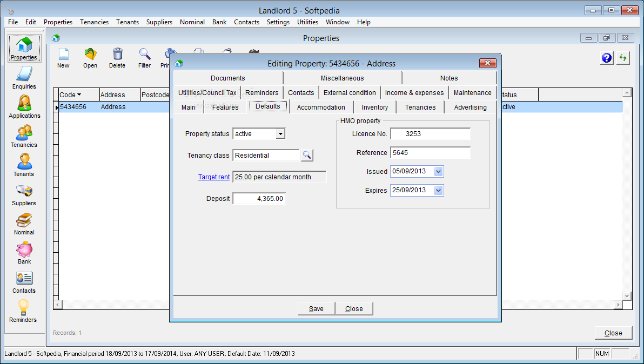The height and width of the screenshot is (364, 644).
Task: Click the Reference input field
Action: (x=431, y=153)
